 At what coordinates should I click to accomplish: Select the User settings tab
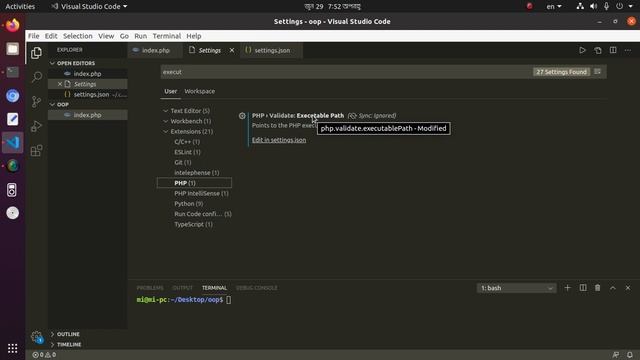pyautogui.click(x=171, y=91)
